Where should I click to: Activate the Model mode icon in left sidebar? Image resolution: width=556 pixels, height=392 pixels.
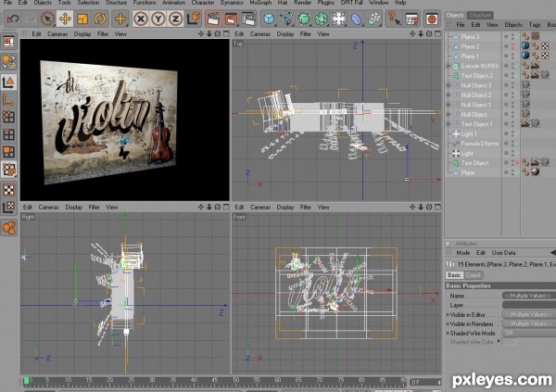9,82
